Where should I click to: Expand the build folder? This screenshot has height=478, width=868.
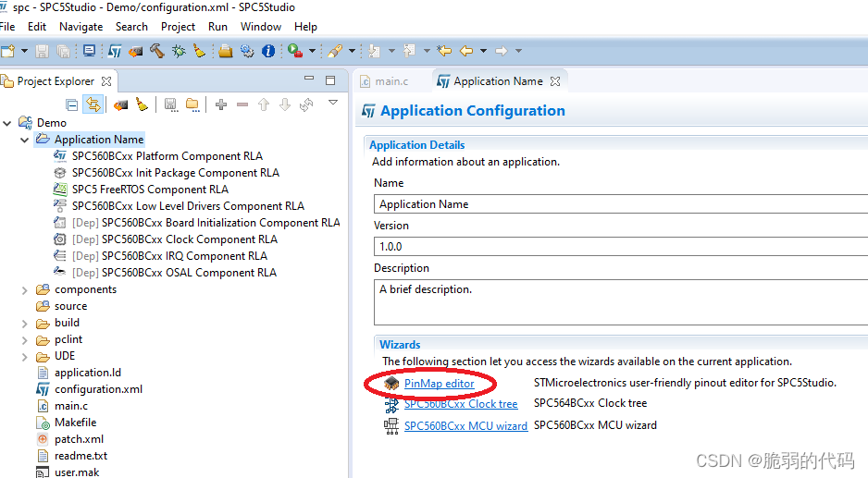click(x=24, y=323)
